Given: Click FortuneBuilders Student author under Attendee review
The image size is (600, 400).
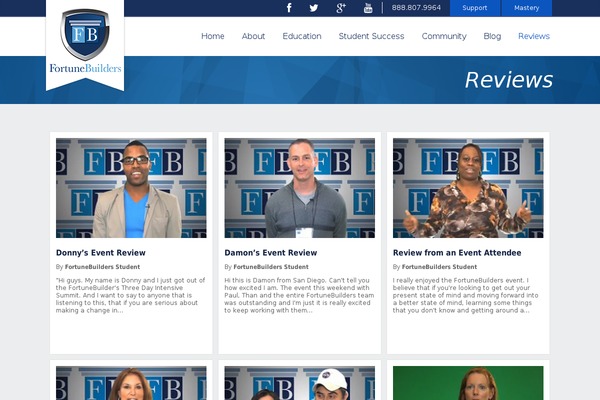Looking at the screenshot, I should click(439, 267).
